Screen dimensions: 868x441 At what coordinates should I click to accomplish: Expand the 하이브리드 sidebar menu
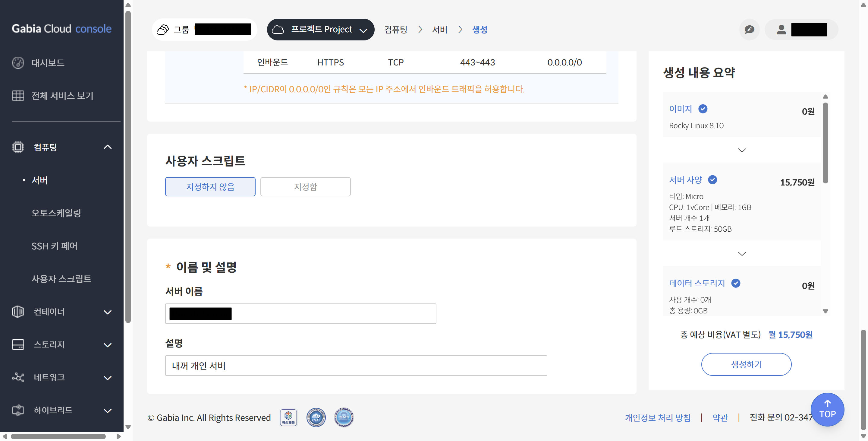coord(107,410)
